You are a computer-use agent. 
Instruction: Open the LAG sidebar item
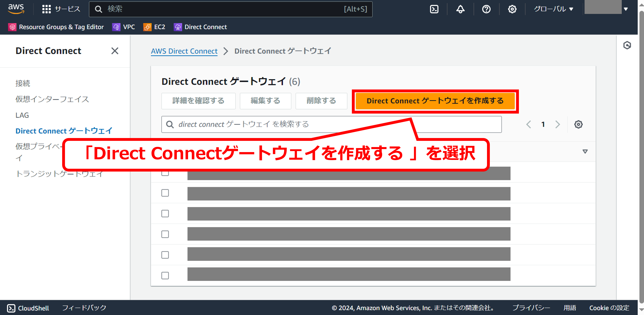[x=22, y=115]
